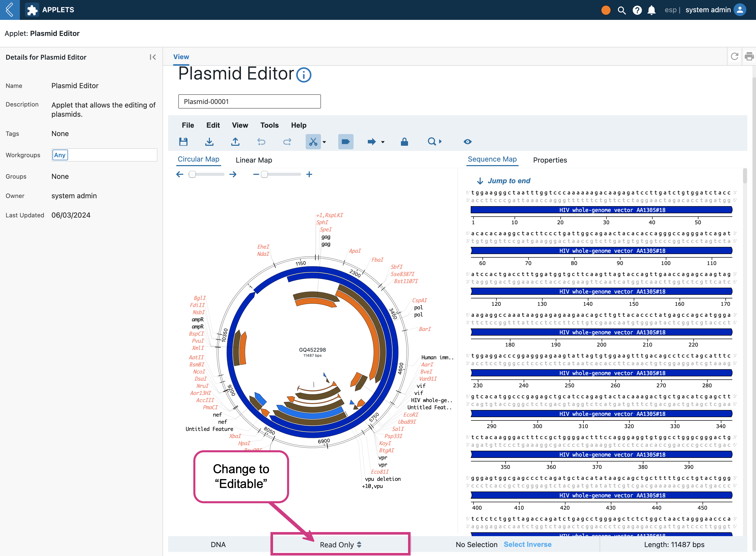
Task: Click collapse panel arrow icon
Action: (x=153, y=57)
